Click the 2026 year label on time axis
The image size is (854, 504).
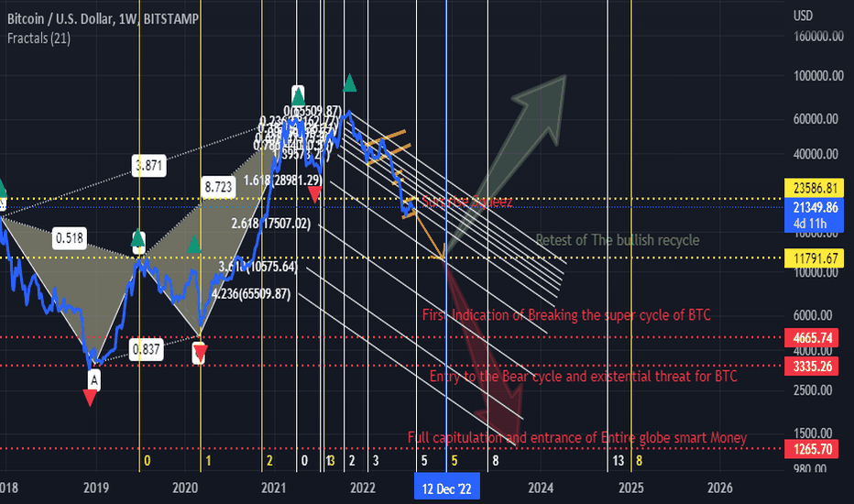pyautogui.click(x=719, y=488)
